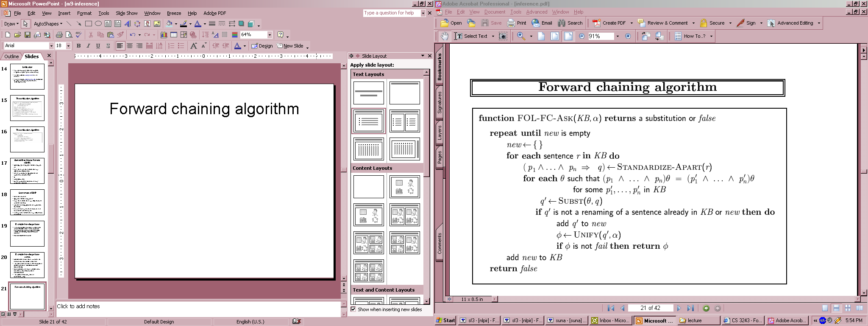Viewport: 868px width, 326px height.
Task: Select slide 17 thumbnail
Action: click(27, 171)
